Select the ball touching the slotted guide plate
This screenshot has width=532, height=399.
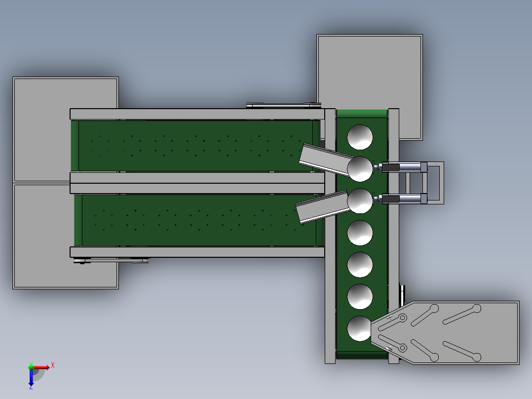coord(359,328)
